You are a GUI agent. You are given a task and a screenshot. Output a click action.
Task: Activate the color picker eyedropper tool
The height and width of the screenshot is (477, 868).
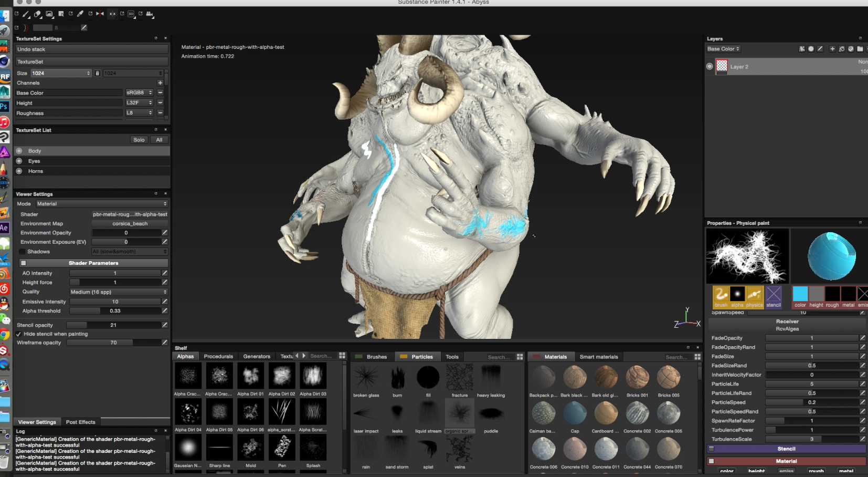[x=80, y=14]
